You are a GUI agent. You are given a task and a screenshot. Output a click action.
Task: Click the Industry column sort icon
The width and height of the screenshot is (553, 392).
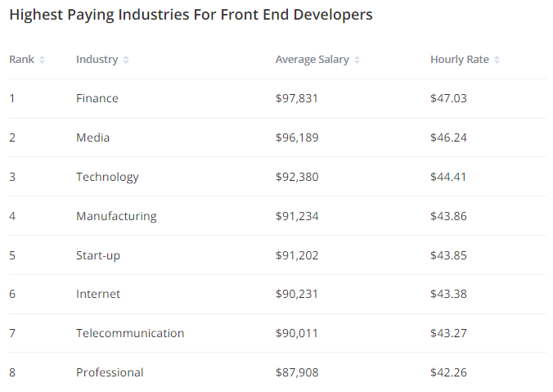(126, 60)
